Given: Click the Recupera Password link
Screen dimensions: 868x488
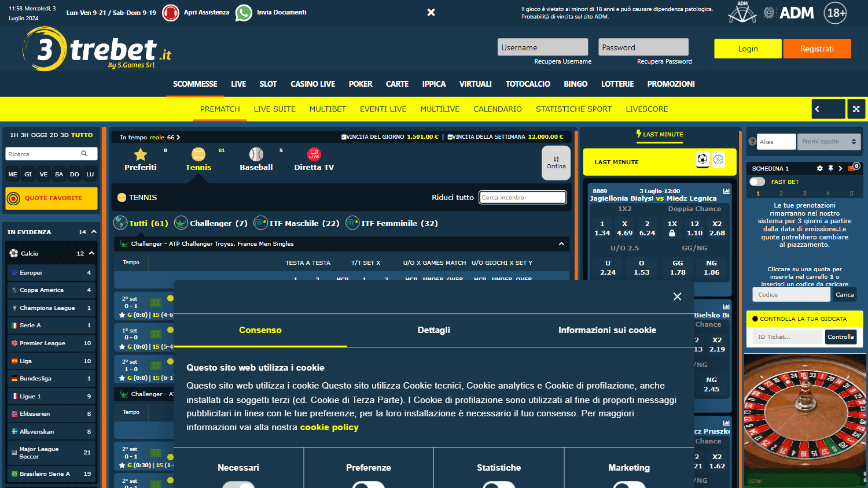Looking at the screenshot, I should pos(664,61).
